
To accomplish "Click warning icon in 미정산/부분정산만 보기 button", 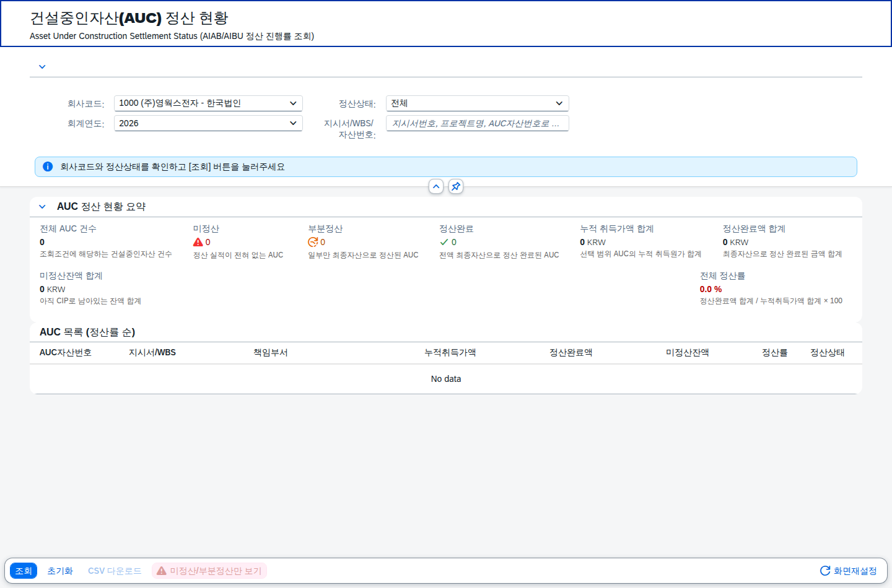I will 162,571.
